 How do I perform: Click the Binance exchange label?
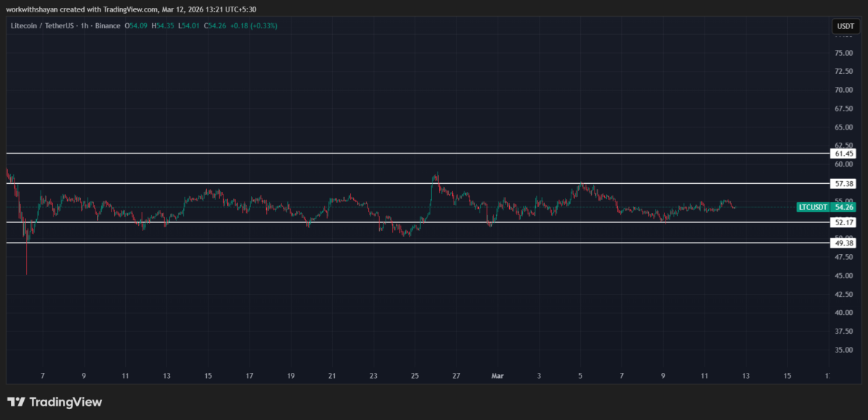[x=106, y=26]
